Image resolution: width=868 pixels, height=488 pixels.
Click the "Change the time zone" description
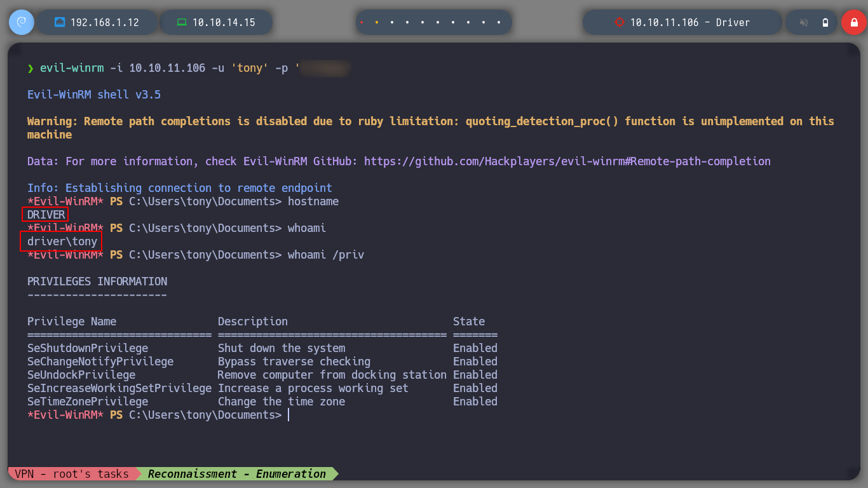pos(281,402)
